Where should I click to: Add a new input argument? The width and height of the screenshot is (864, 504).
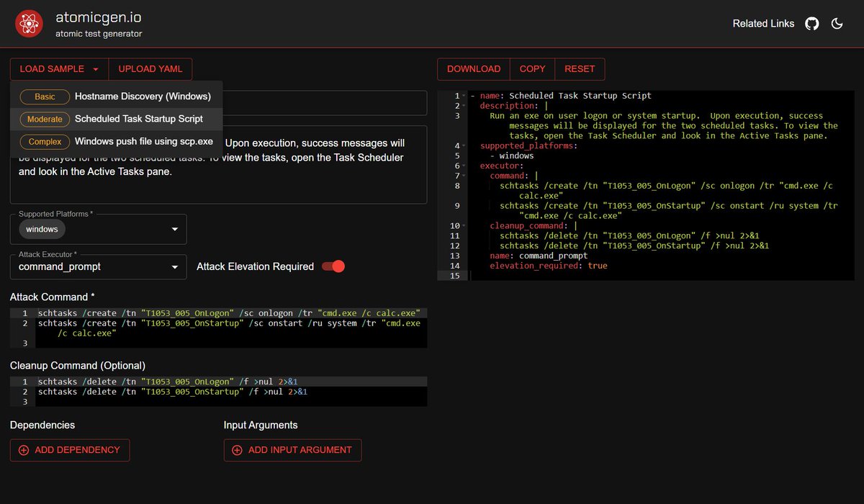pyautogui.click(x=292, y=450)
